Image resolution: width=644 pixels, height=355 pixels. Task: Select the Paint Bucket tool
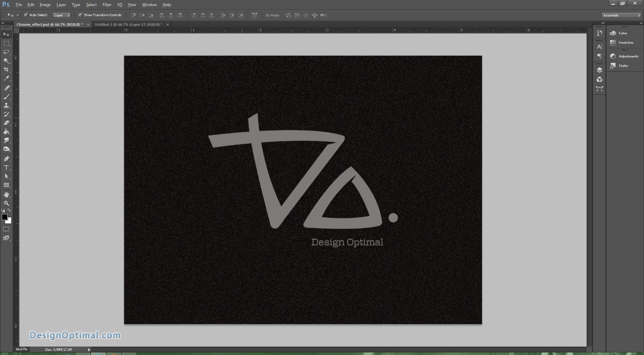(x=6, y=132)
